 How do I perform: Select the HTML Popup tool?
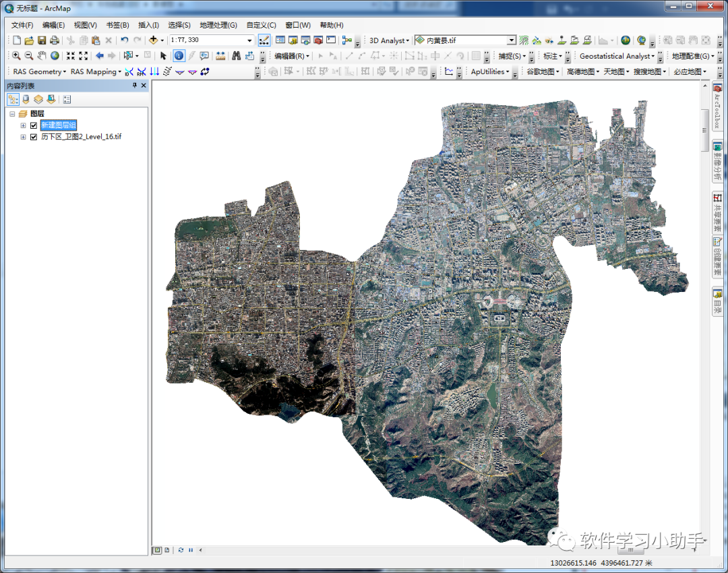coord(204,56)
